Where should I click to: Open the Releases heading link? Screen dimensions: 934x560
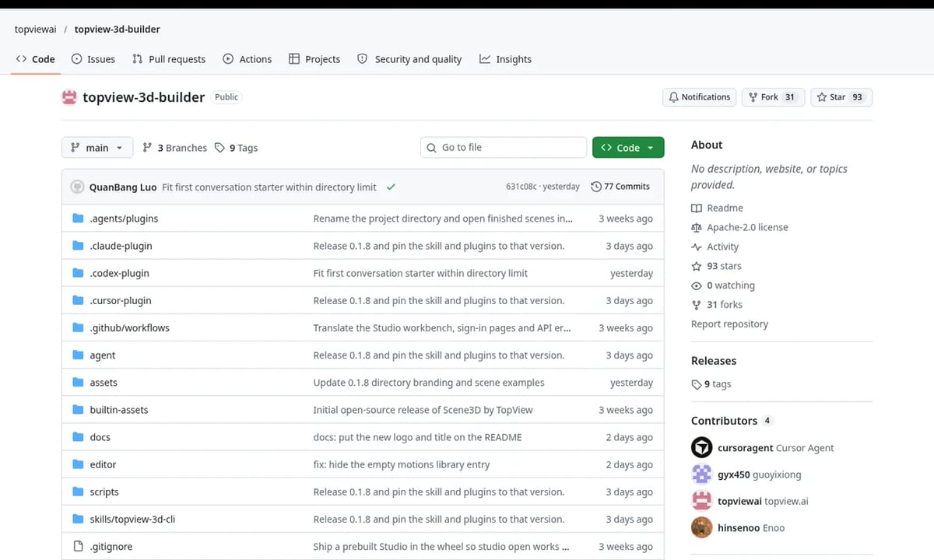[714, 361]
